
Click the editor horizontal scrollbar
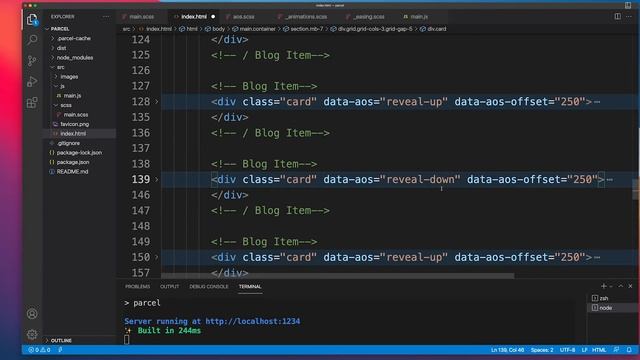click(x=338, y=276)
